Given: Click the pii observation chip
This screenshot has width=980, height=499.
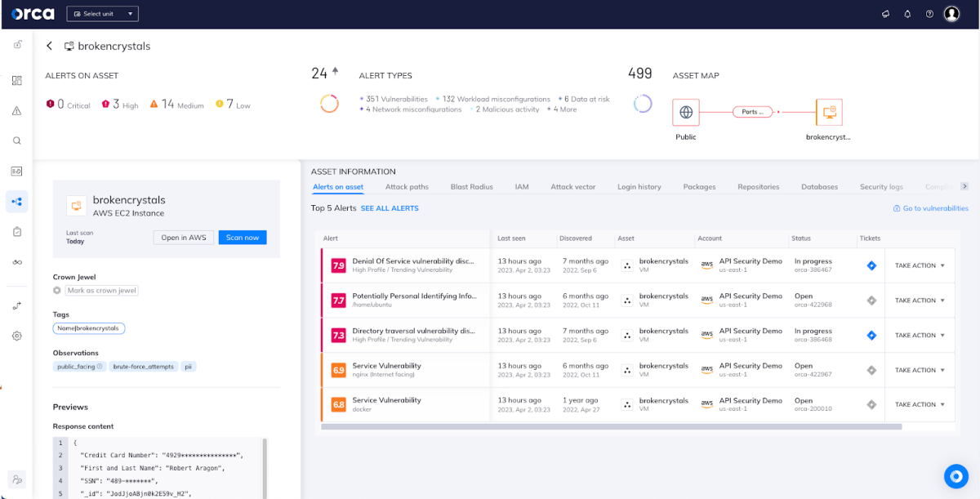Looking at the screenshot, I should (x=189, y=367).
